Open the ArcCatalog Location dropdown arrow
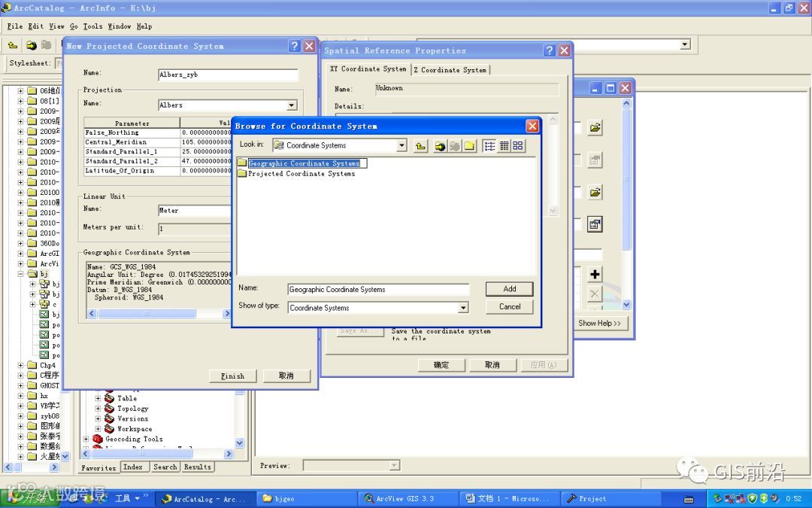The height and width of the screenshot is (508, 812). pyautogui.click(x=685, y=44)
